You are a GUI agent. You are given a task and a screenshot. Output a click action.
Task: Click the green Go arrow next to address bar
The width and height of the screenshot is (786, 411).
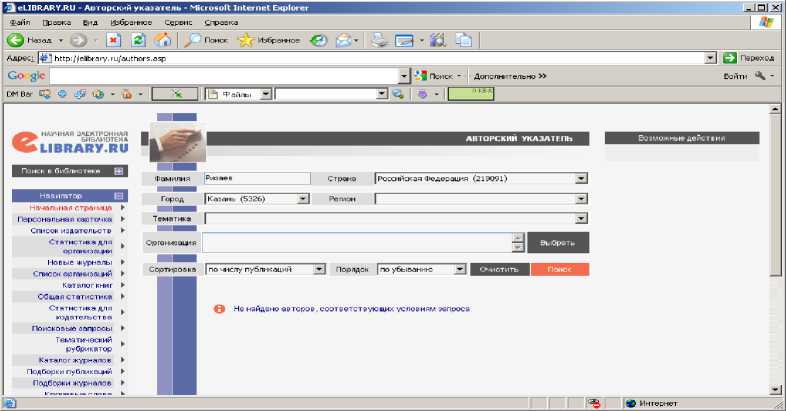point(729,58)
